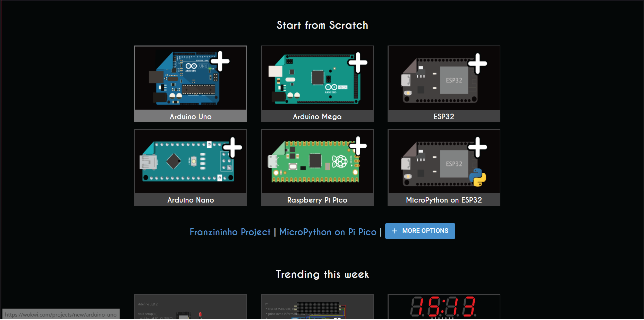The width and height of the screenshot is (644, 320).
Task: Open the trending MAX72XX matrix project
Action: point(317,307)
